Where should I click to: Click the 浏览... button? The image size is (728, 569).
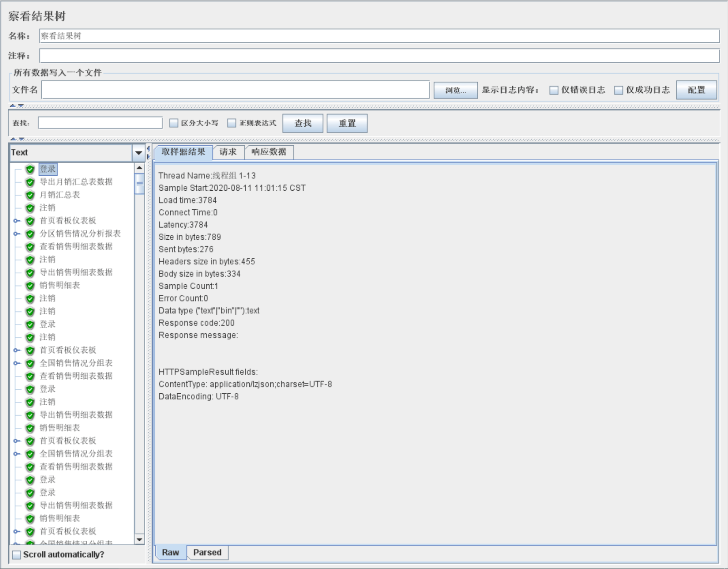[x=455, y=90]
